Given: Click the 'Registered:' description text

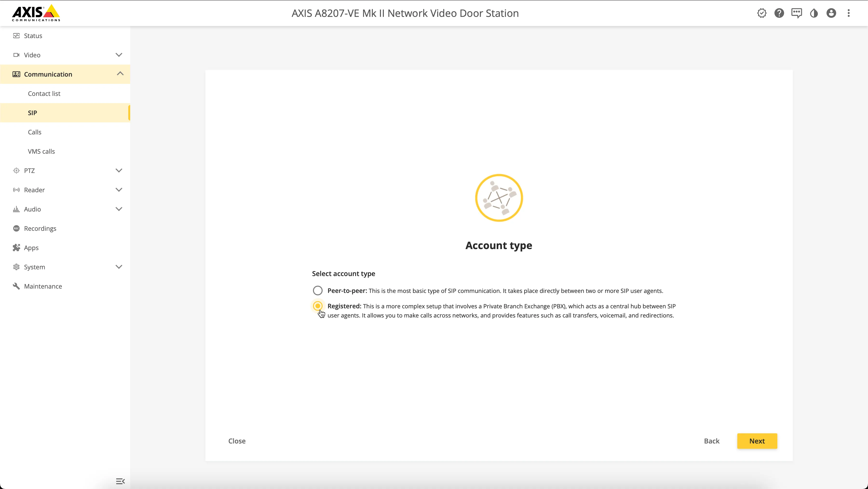Looking at the screenshot, I should tap(502, 311).
